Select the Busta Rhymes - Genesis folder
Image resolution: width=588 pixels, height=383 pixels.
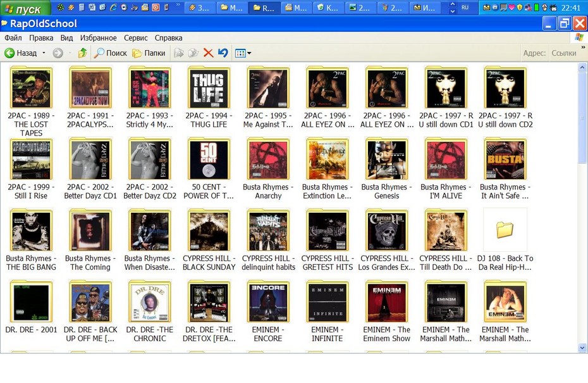[x=386, y=168]
